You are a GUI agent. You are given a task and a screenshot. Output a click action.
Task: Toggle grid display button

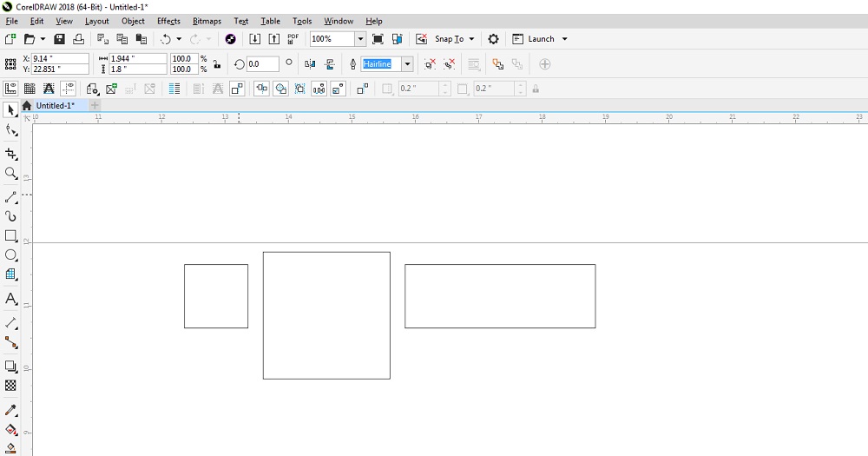click(30, 89)
